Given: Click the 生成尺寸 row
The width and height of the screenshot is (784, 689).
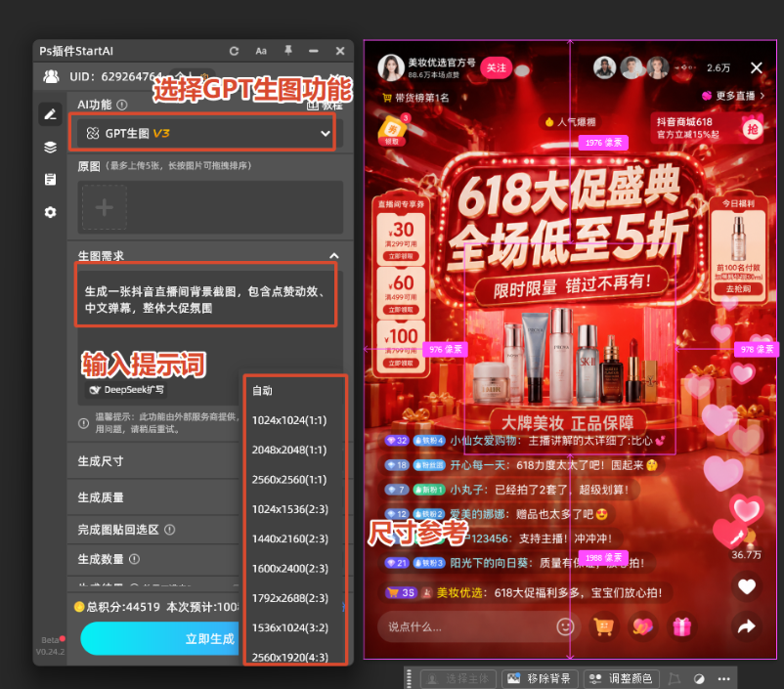Looking at the screenshot, I should pos(154,461).
